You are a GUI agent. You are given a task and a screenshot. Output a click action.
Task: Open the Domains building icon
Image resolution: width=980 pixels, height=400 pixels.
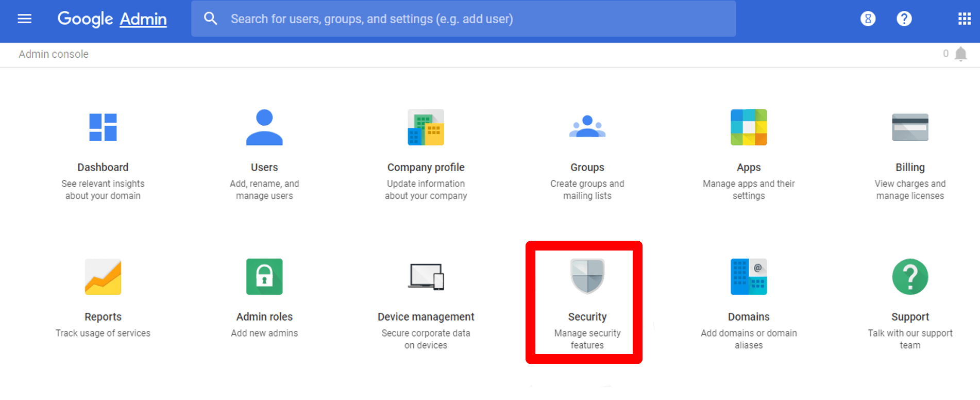(x=749, y=277)
